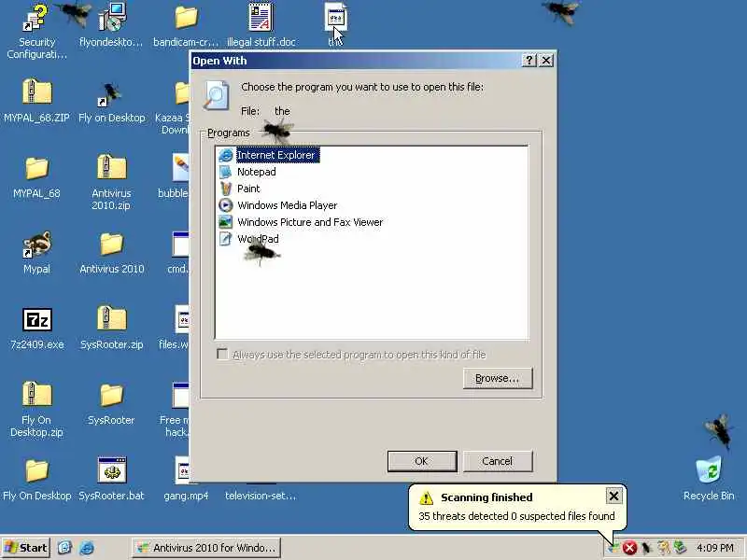Select the Fly on Desktop shortcut
This screenshot has height=560, width=747.
[111, 101]
